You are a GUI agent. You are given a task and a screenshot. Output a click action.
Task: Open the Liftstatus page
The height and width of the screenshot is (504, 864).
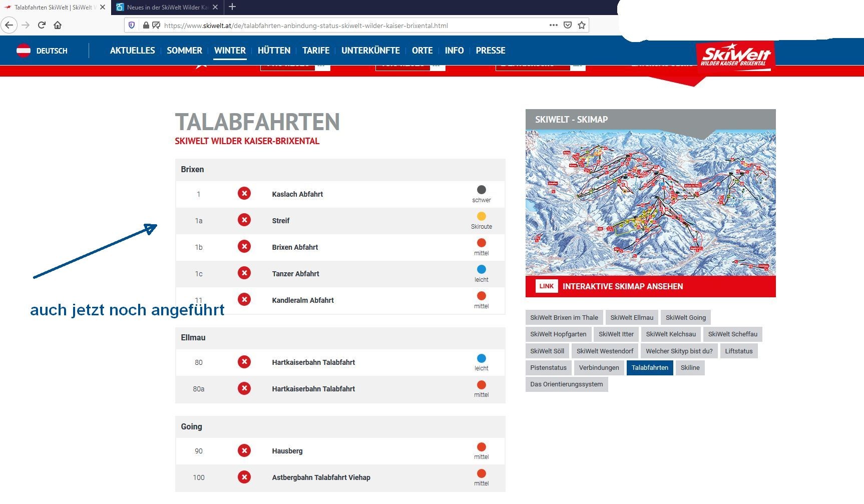pos(739,351)
